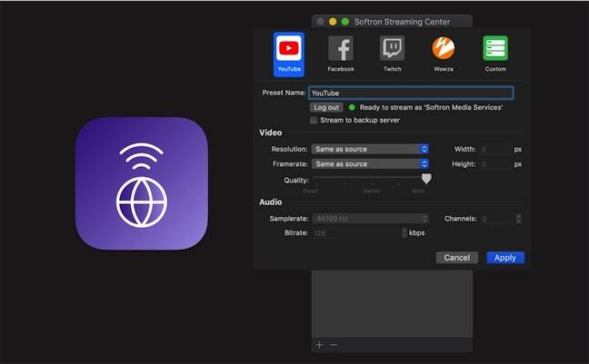Screen dimensions: 589x364
Task: Expand the Samplerate 44100 Hz dropdown
Action: pyautogui.click(x=370, y=219)
